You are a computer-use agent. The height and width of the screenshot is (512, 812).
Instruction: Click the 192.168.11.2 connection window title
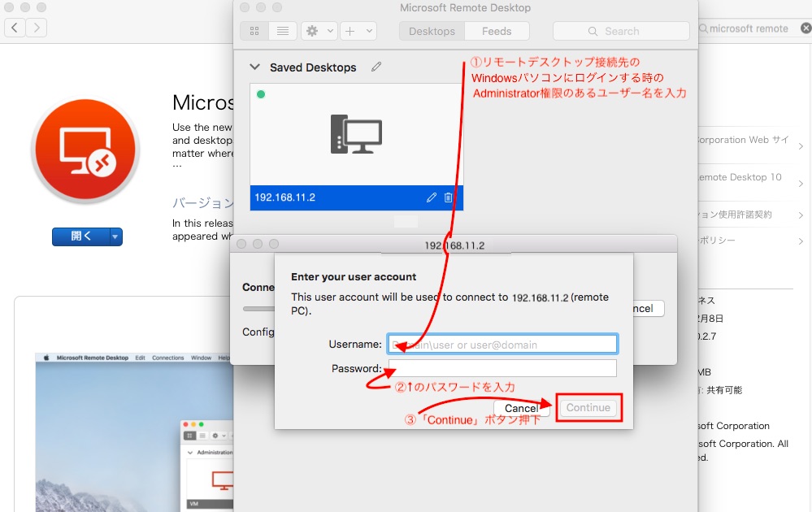coord(454,245)
